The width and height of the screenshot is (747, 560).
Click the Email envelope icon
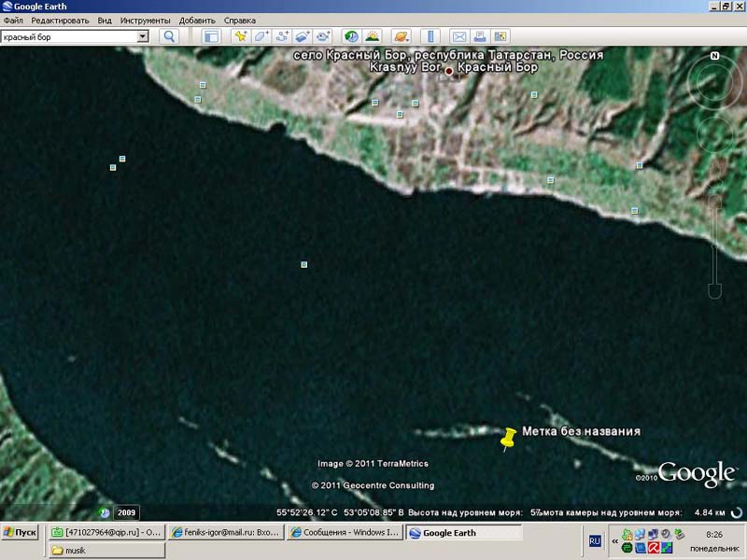pos(458,36)
